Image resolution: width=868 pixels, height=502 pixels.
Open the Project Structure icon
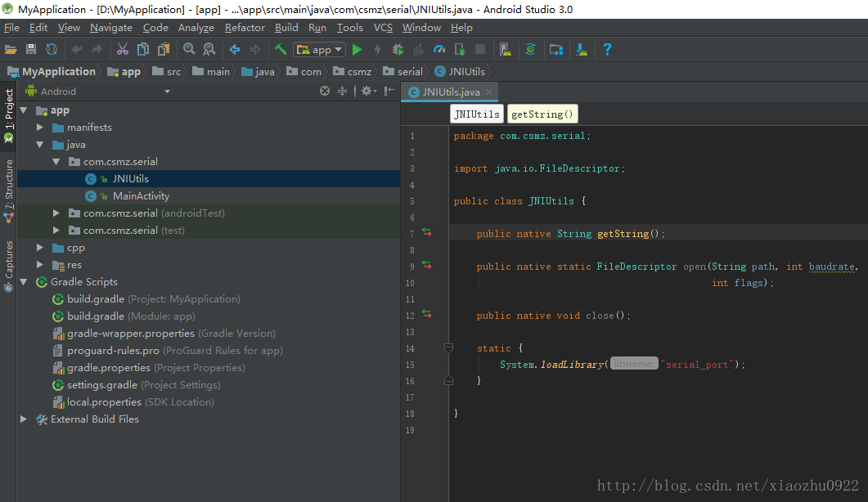pos(555,49)
